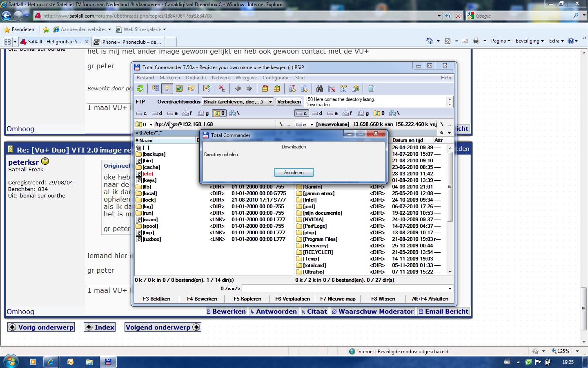Select drive c in right panel drive bar
This screenshot has height=368, width=588.
tap(302, 113)
